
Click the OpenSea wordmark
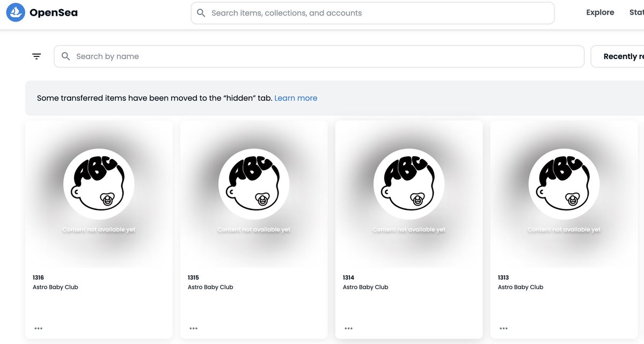(x=54, y=13)
